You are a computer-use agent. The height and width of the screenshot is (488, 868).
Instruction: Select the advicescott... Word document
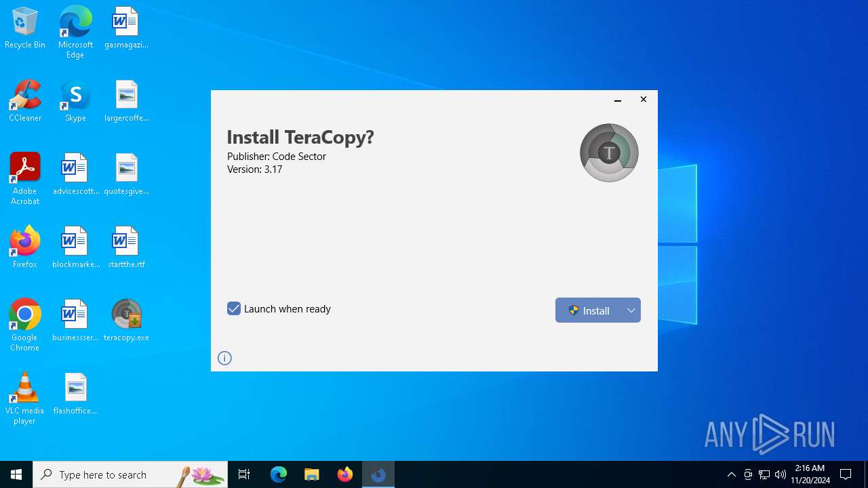75,175
